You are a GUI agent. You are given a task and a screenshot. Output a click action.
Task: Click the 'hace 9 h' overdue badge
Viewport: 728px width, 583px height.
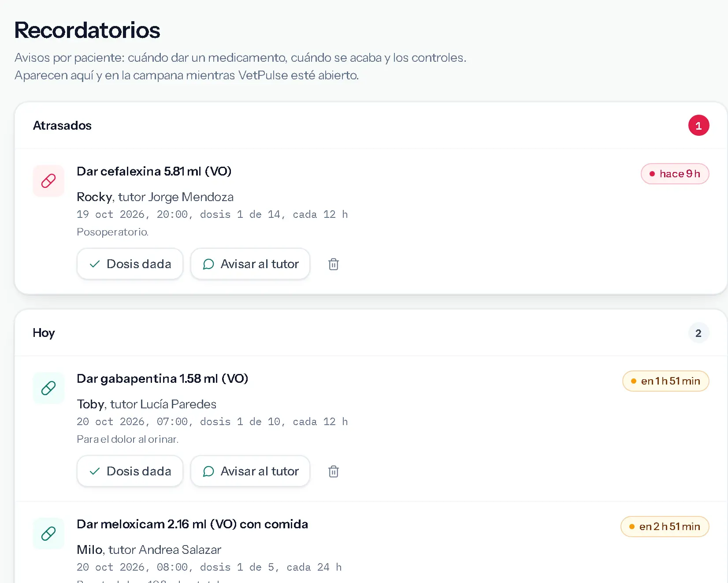tap(675, 174)
